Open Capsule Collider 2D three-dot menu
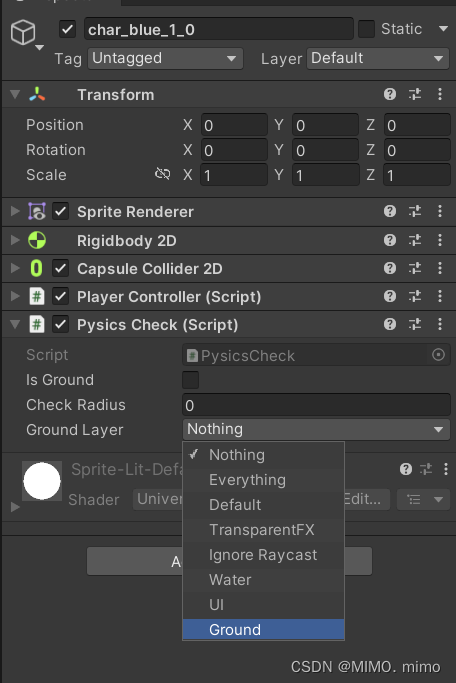 440,268
